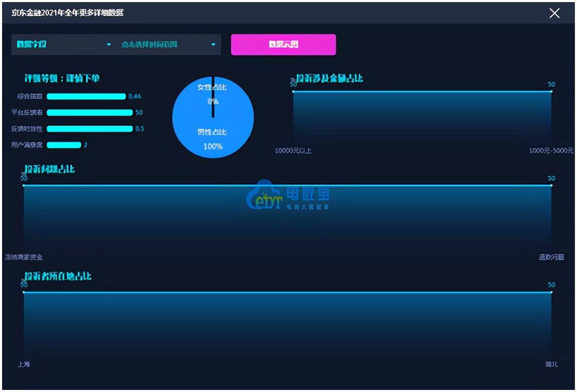Click the 反馈时效性 bar valued 0.5

[x=90, y=129]
